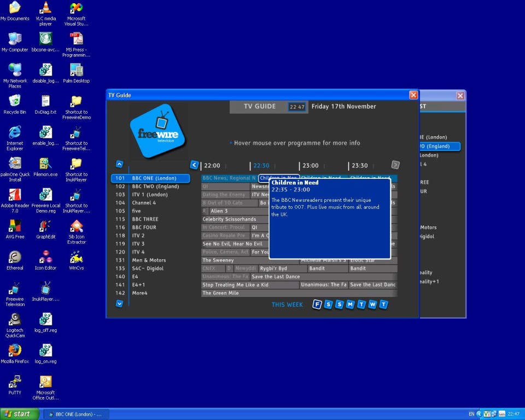The image size is (525, 420).
Task: Click Stop Treating Me Like a Kid
Action: point(250,285)
